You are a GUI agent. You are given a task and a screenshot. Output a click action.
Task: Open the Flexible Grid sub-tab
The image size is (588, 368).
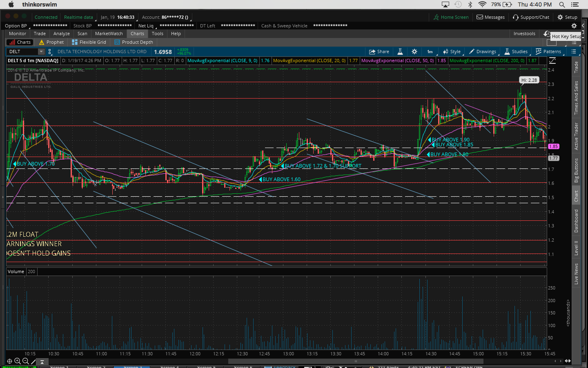click(89, 42)
